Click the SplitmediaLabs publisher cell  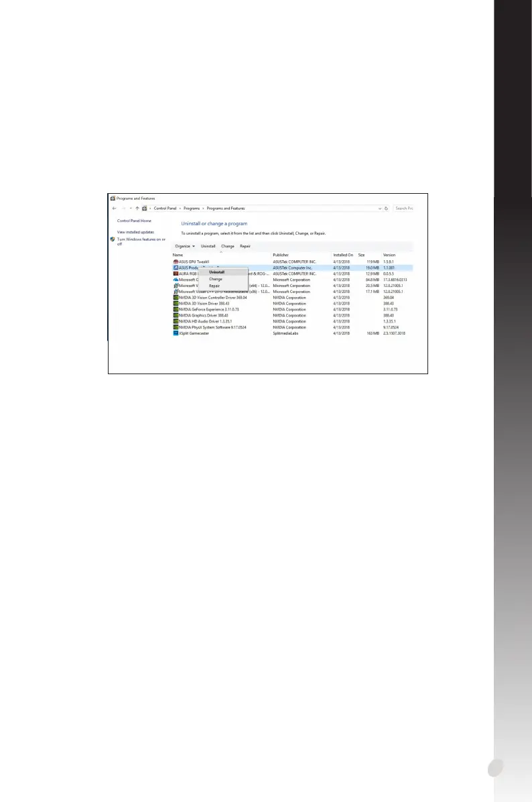(x=285, y=333)
